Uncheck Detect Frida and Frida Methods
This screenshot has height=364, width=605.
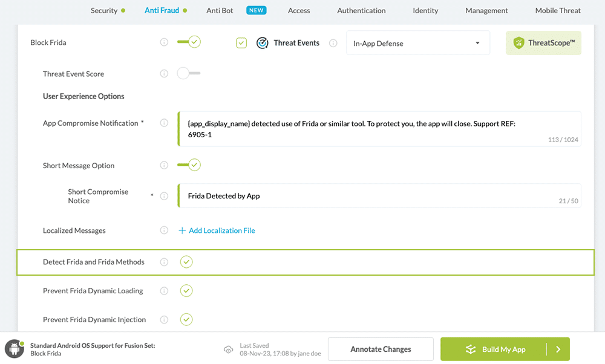pos(186,262)
